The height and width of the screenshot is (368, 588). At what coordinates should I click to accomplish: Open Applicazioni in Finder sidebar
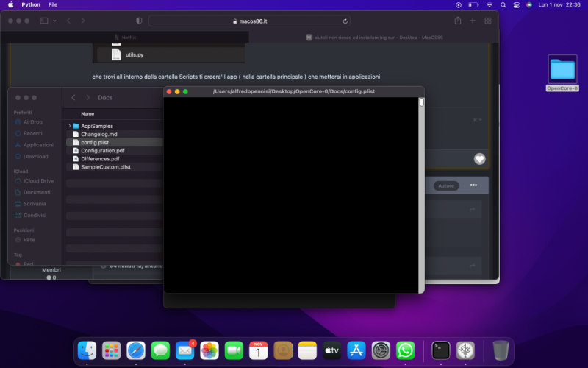tap(35, 145)
